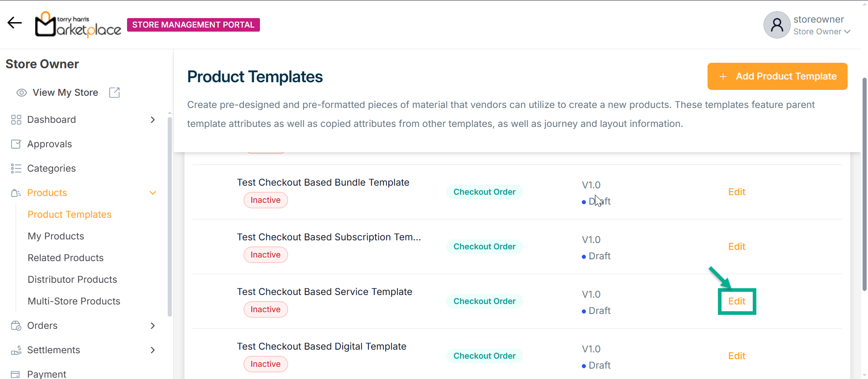868x379 pixels.
Task: Click the Approvals sidebar icon
Action: 16,144
